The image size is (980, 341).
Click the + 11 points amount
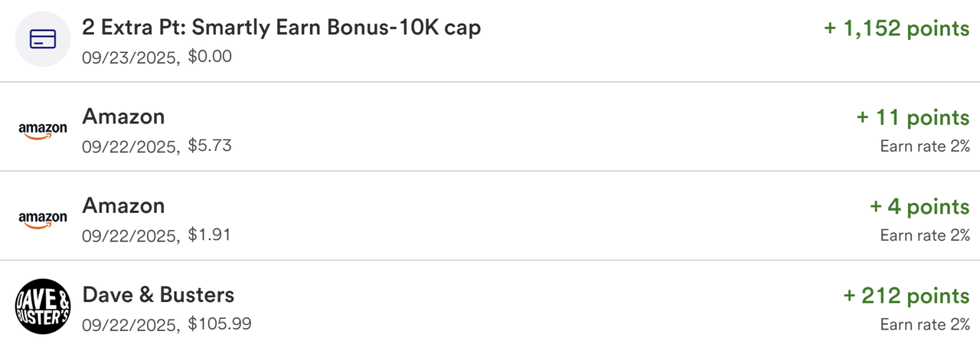[x=913, y=118]
